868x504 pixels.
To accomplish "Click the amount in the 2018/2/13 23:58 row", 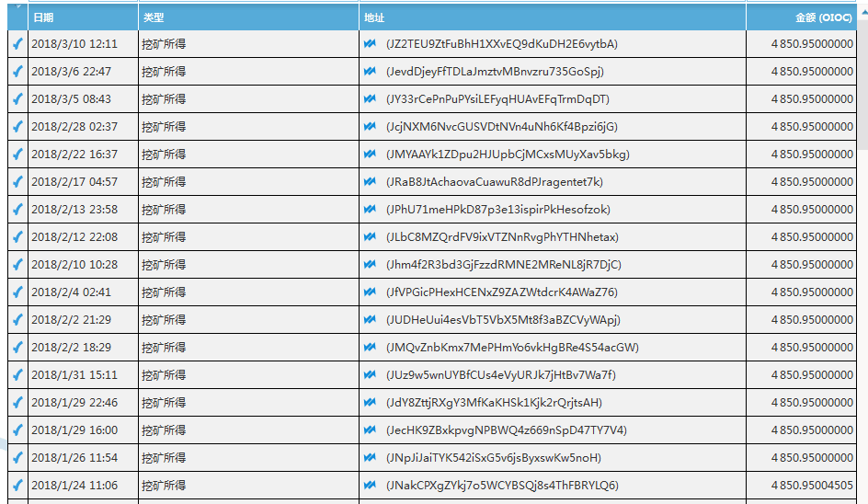I will tap(812, 210).
